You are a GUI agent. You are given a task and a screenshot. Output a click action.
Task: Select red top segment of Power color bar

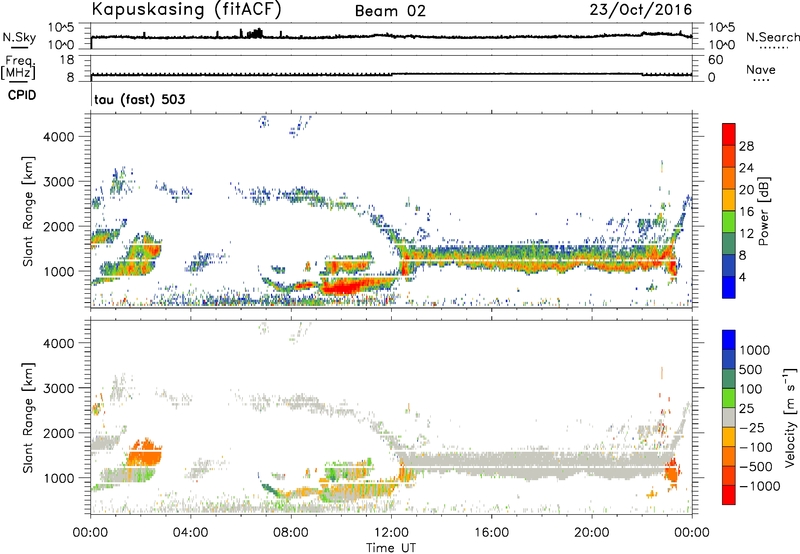pyautogui.click(x=729, y=135)
